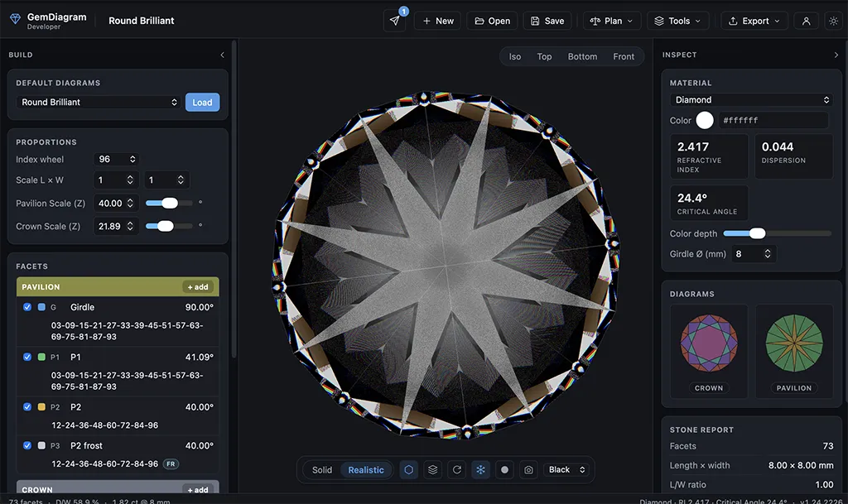Image resolution: width=848 pixels, height=504 pixels.
Task: Uncheck the P2 facet checkbox
Action: point(27,407)
